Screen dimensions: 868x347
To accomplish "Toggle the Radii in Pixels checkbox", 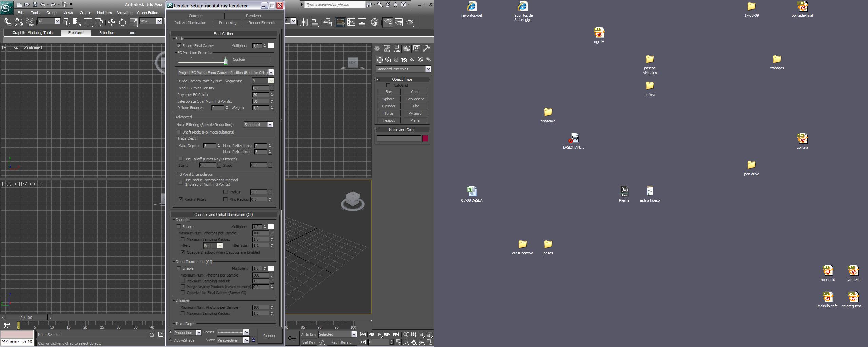I will [x=181, y=199].
